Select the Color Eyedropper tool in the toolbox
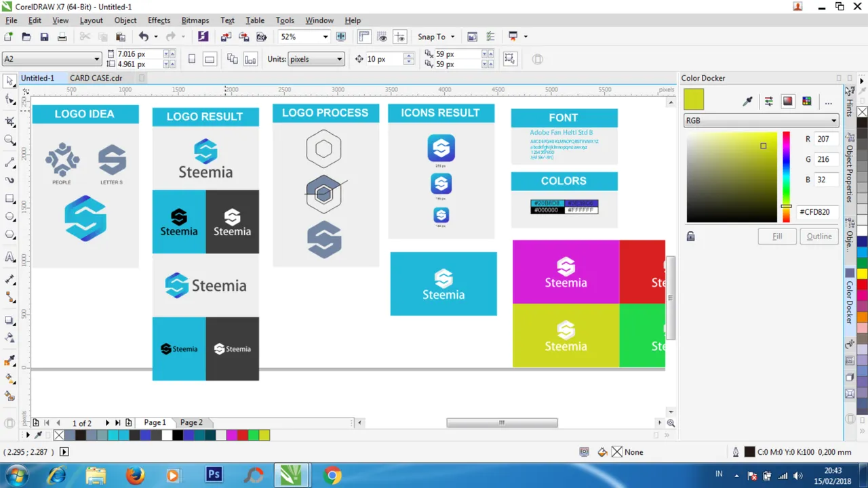Screen dimensions: 868x488 coord(9,360)
